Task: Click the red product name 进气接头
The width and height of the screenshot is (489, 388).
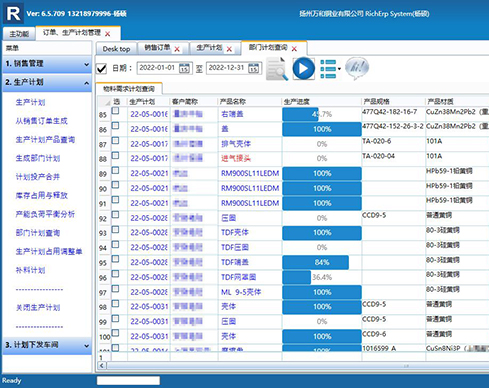Action: 236,159
